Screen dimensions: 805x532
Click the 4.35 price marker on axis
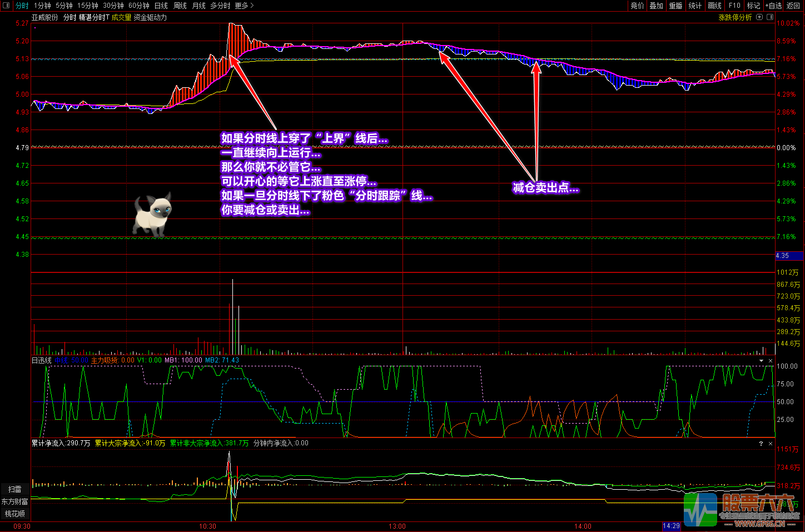click(789, 256)
